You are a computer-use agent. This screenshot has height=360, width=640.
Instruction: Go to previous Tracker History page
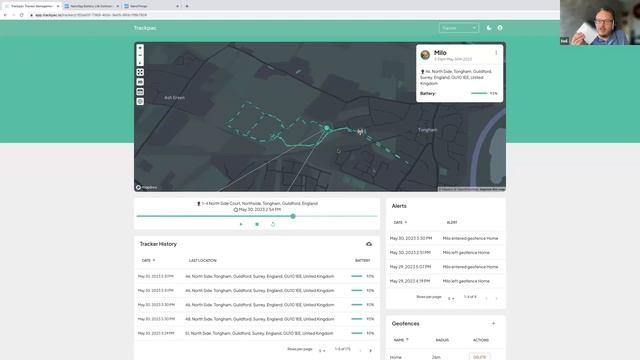coord(360,350)
